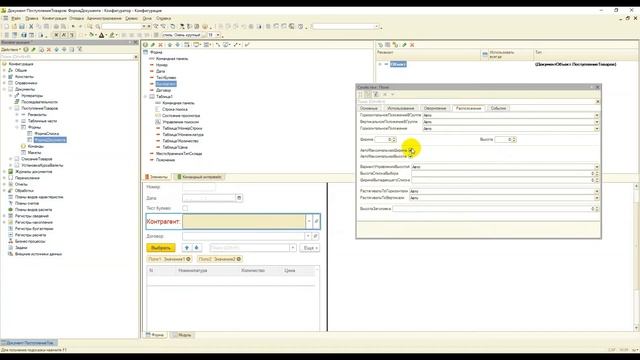Click the Ширина stepper in properties
640x360 pixels.
tap(394, 140)
